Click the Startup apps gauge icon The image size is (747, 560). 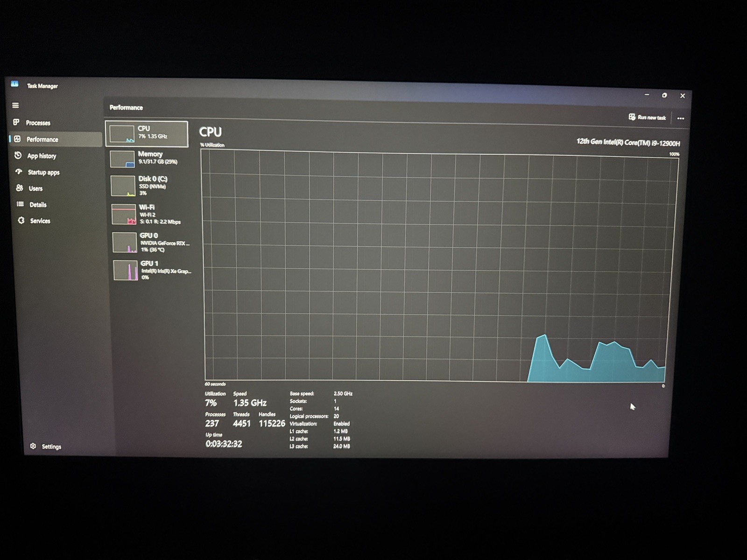19,172
